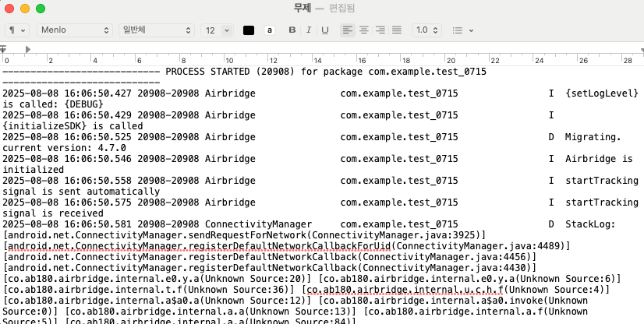Image resolution: width=644 pixels, height=324 pixels.
Task: Toggle bold formatting
Action: click(x=292, y=30)
